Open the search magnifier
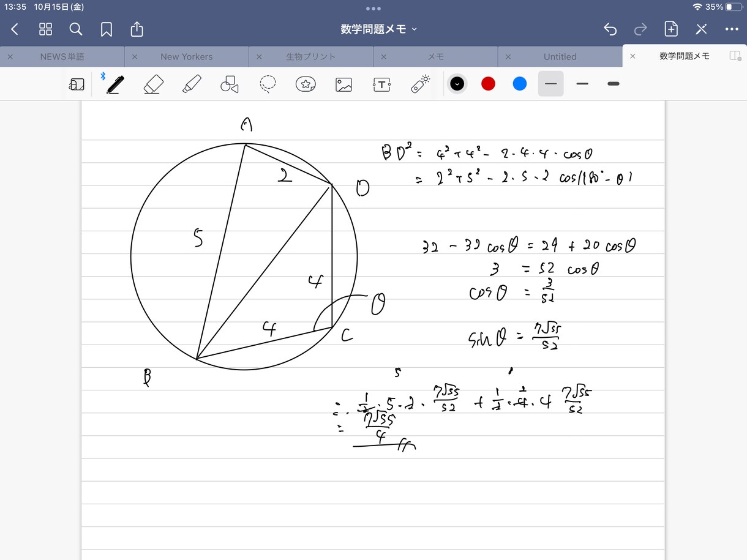The image size is (747, 560). click(x=76, y=29)
